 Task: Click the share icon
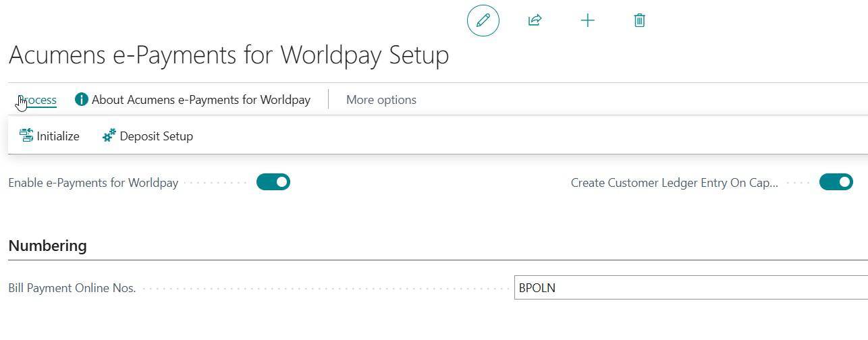click(x=535, y=20)
